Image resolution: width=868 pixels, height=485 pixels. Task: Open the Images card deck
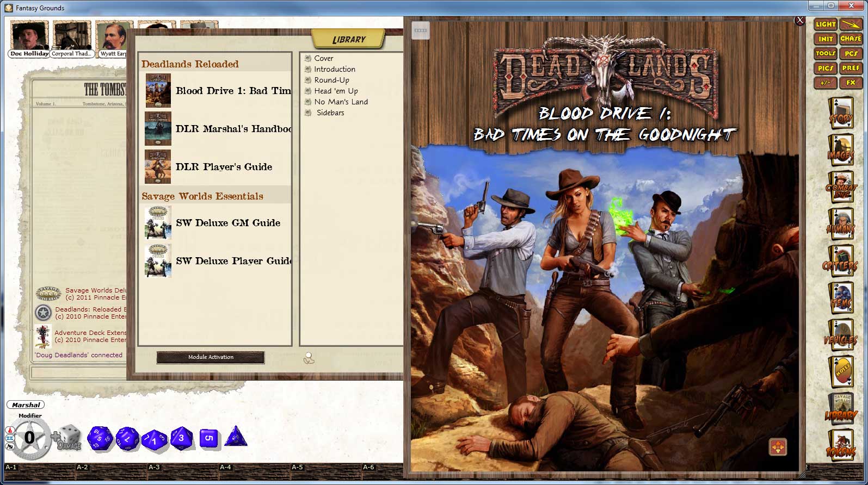[x=840, y=151]
